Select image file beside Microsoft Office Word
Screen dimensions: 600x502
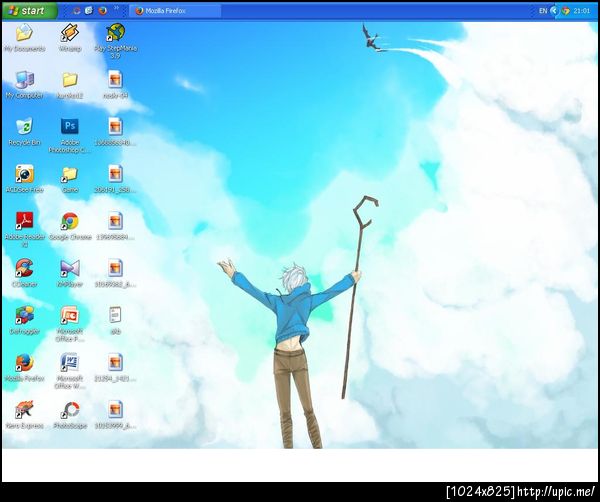click(x=115, y=367)
